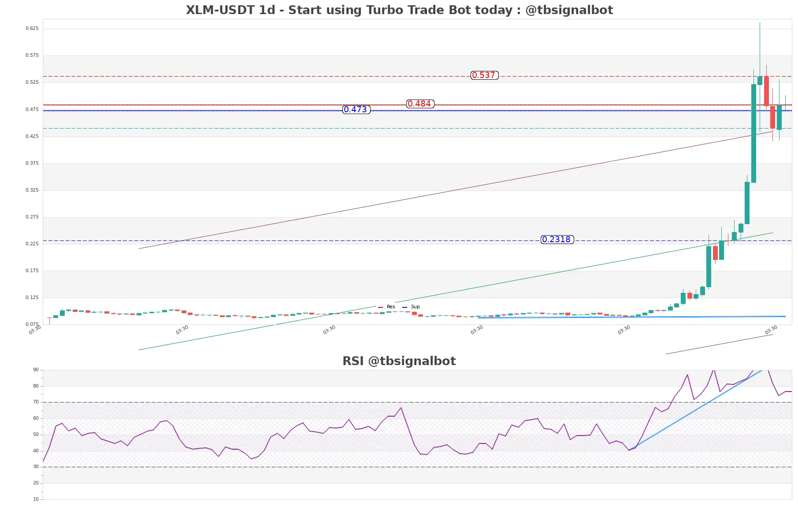The height and width of the screenshot is (532, 798).
Task: Click the 0.484 resistance price label
Action: (420, 104)
